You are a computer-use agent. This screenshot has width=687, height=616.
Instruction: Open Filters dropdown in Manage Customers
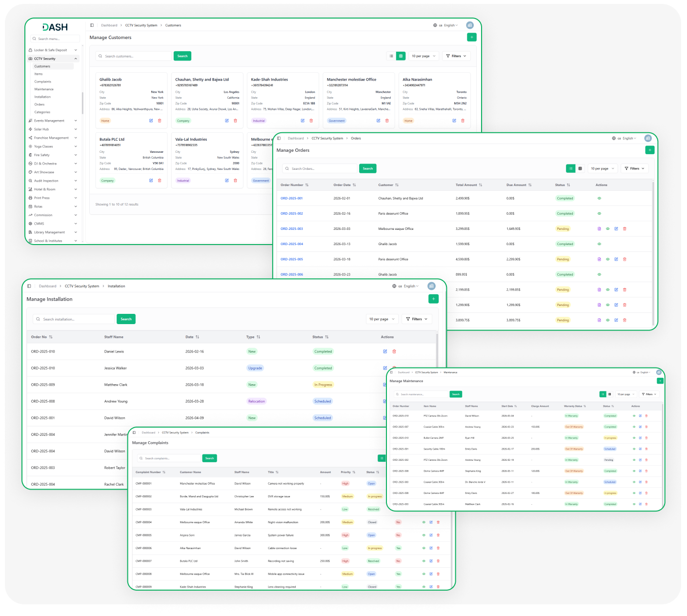point(456,56)
